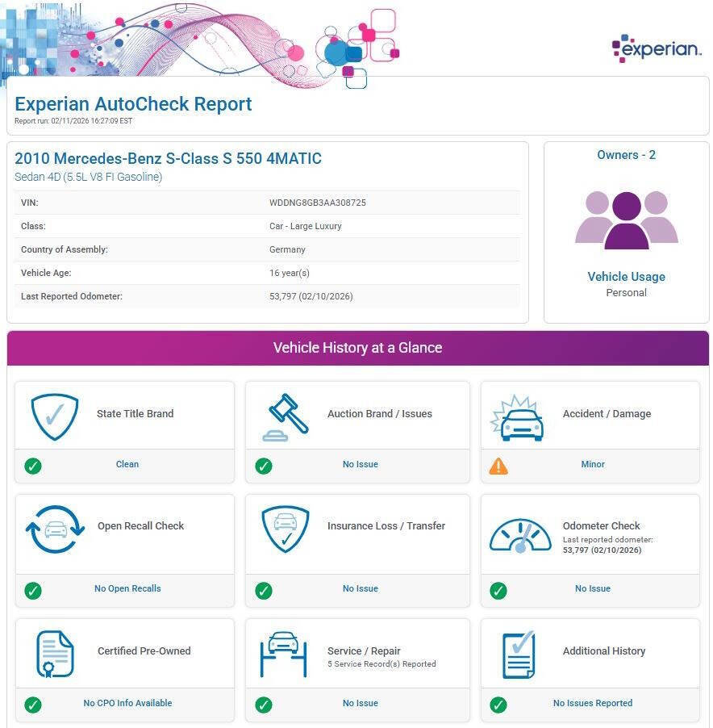This screenshot has height=728, width=713.
Task: Click the 2010 Mercedes-Benz S-Class title
Action: click(x=168, y=158)
